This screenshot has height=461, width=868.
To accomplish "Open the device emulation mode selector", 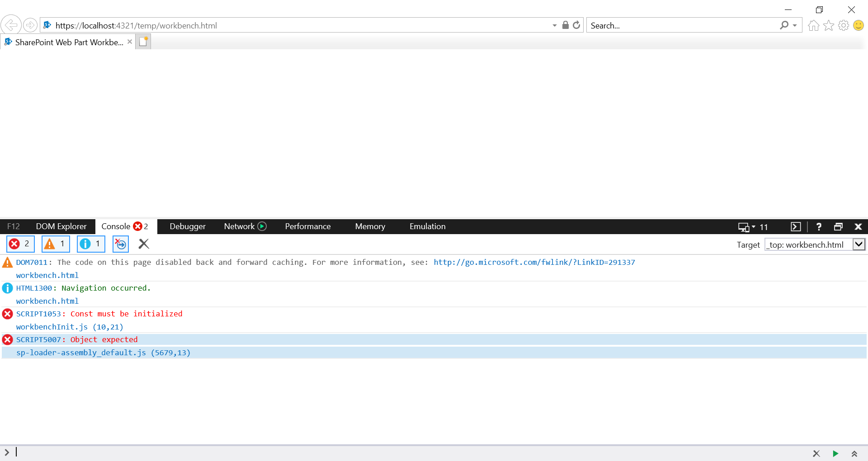I will [746, 227].
